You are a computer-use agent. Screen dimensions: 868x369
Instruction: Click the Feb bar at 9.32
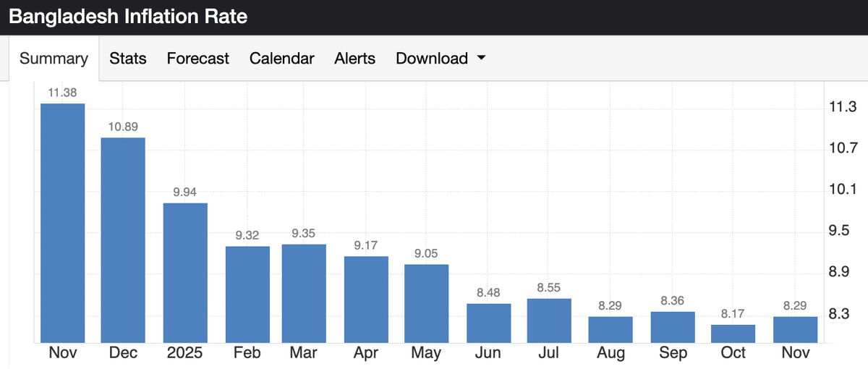(247, 294)
